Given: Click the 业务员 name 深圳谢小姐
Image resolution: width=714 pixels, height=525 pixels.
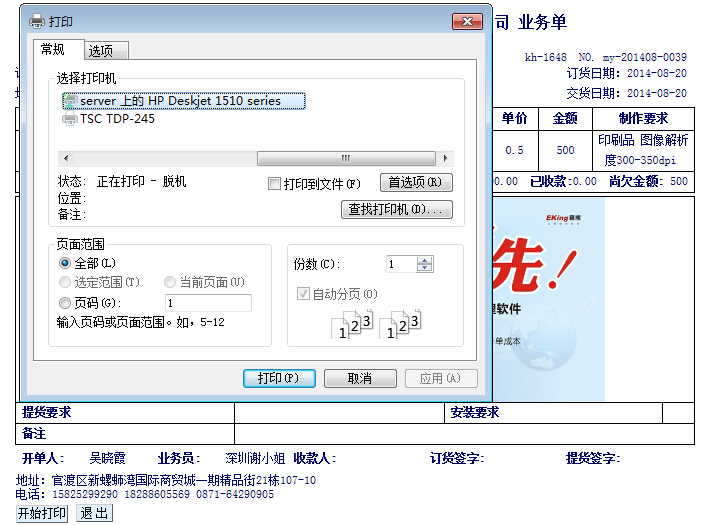Looking at the screenshot, I should (255, 458).
